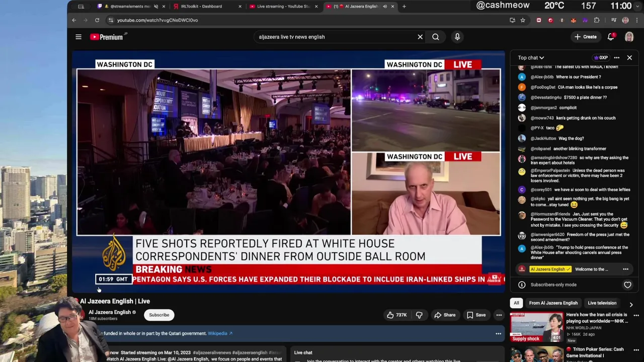The width and height of the screenshot is (644, 362).
Task: Open Triton Poker Series video thumbnail
Action: point(536,354)
